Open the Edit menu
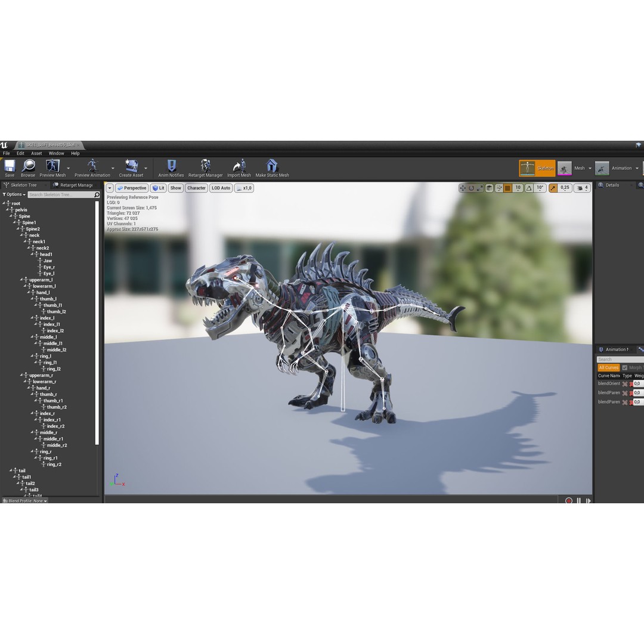 (x=20, y=153)
